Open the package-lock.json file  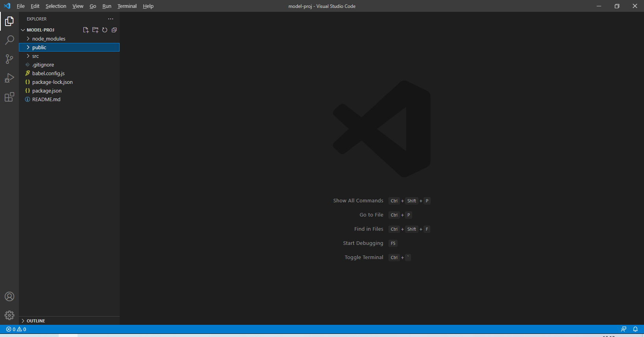click(x=52, y=82)
